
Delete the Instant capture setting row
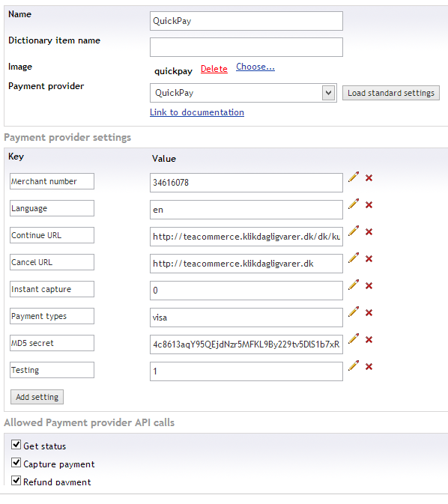369,286
